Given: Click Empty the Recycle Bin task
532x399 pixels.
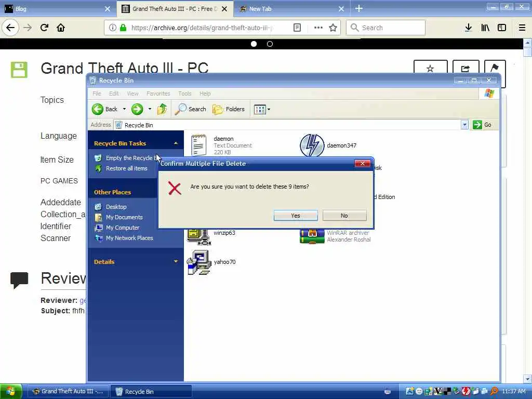Looking at the screenshot, I should (x=127, y=158).
